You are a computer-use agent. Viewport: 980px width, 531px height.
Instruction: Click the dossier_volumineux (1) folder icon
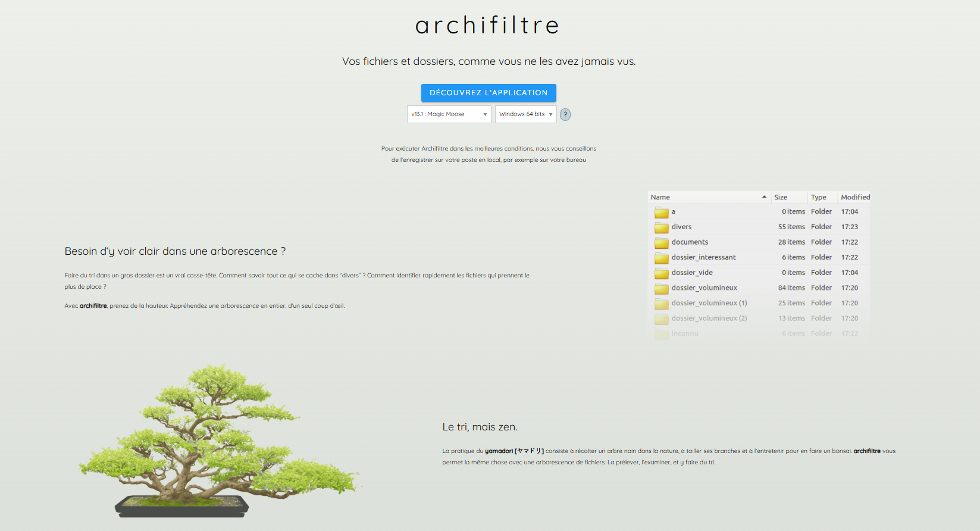661,304
